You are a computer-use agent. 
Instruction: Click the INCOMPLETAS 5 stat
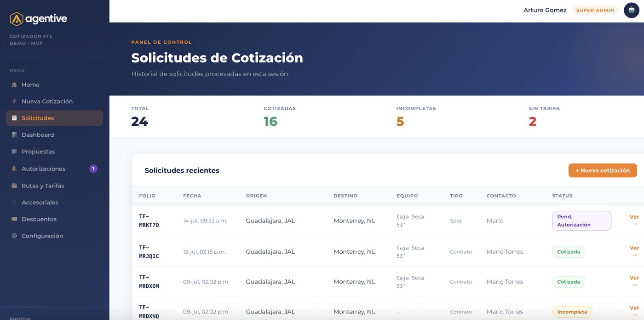416,117
